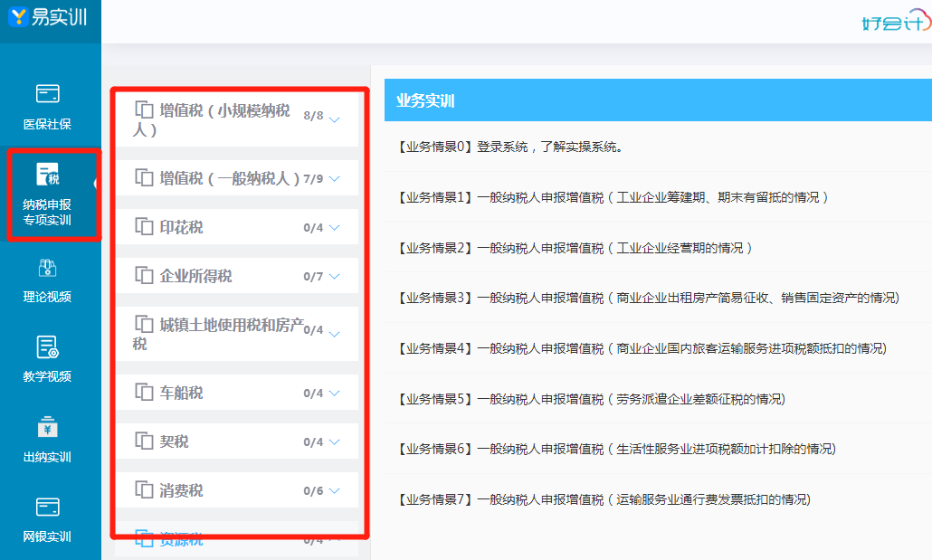932x560 pixels.
Task: Select 消费税 category
Action: pyautogui.click(x=237, y=489)
